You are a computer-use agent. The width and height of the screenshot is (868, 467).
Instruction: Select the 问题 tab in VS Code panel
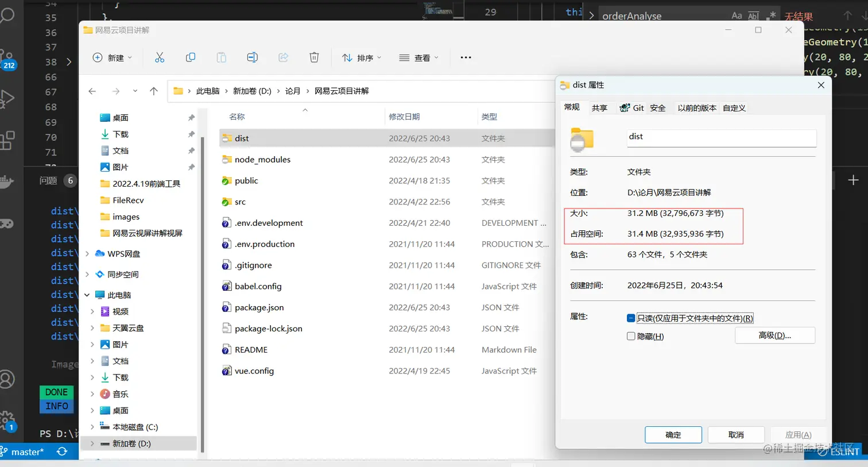pos(48,180)
